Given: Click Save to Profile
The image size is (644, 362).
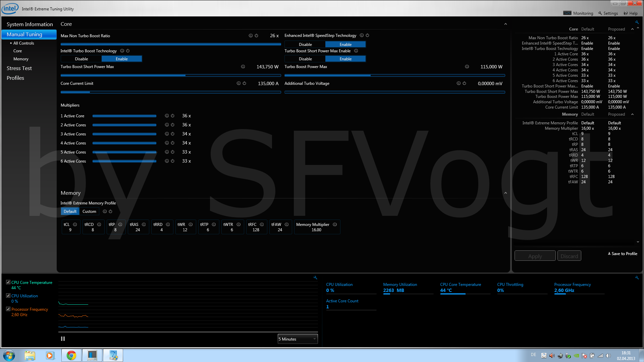Looking at the screenshot, I should (x=623, y=254).
